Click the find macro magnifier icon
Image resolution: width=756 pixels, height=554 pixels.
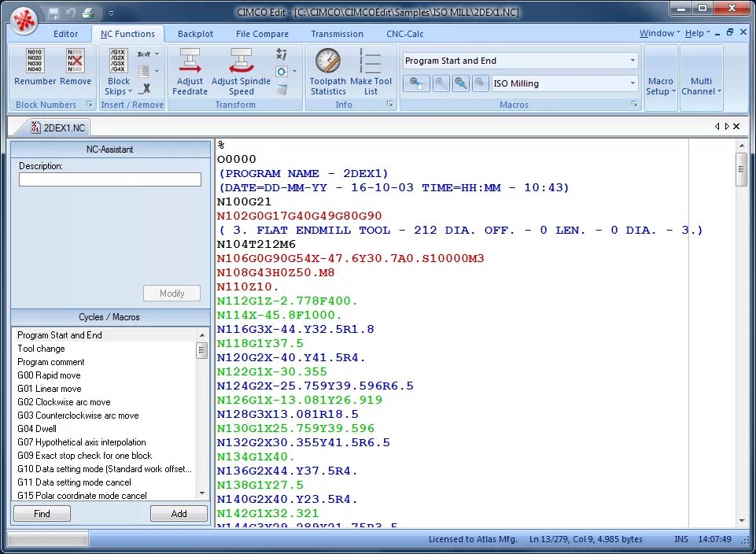460,83
